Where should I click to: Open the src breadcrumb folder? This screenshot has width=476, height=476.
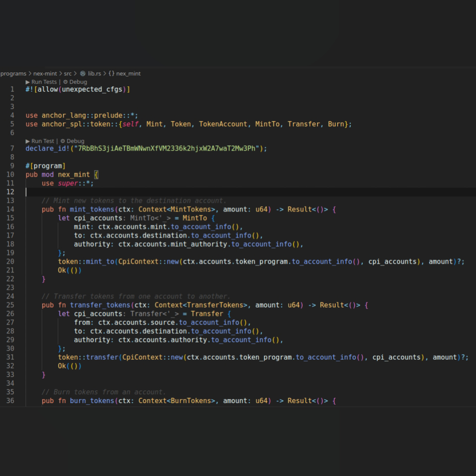(x=68, y=74)
